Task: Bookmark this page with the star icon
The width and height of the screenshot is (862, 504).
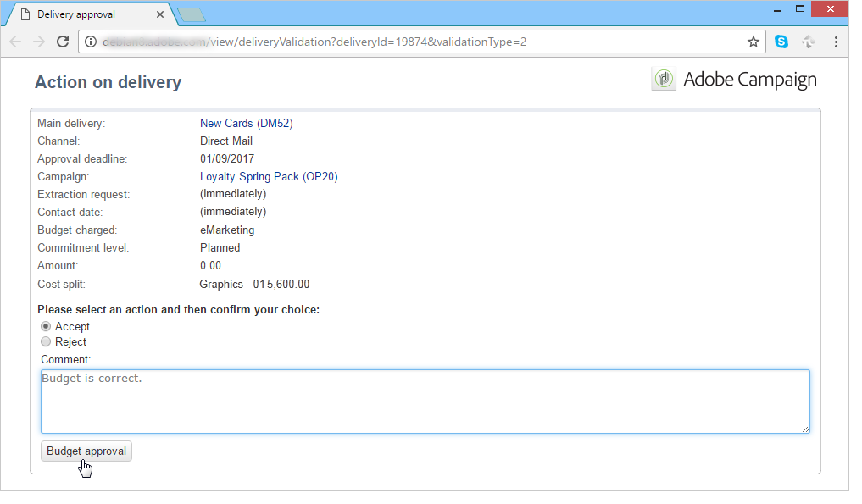Action: (754, 42)
